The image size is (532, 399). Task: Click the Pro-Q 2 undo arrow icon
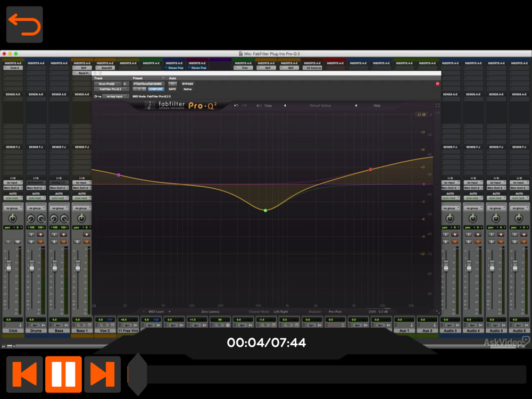click(236, 105)
